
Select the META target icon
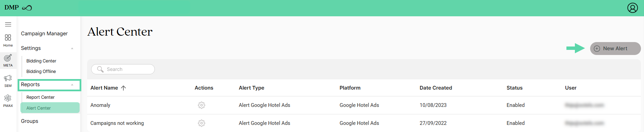coord(8,58)
